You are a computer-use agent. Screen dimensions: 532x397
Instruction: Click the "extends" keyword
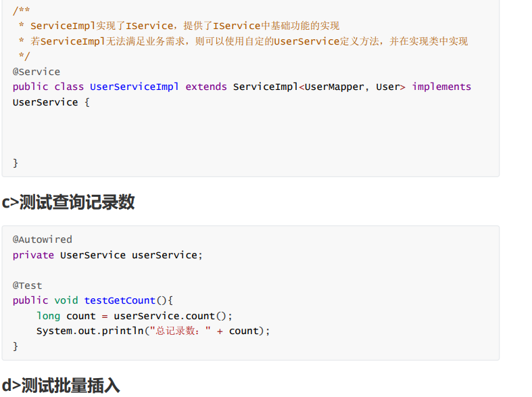point(206,87)
